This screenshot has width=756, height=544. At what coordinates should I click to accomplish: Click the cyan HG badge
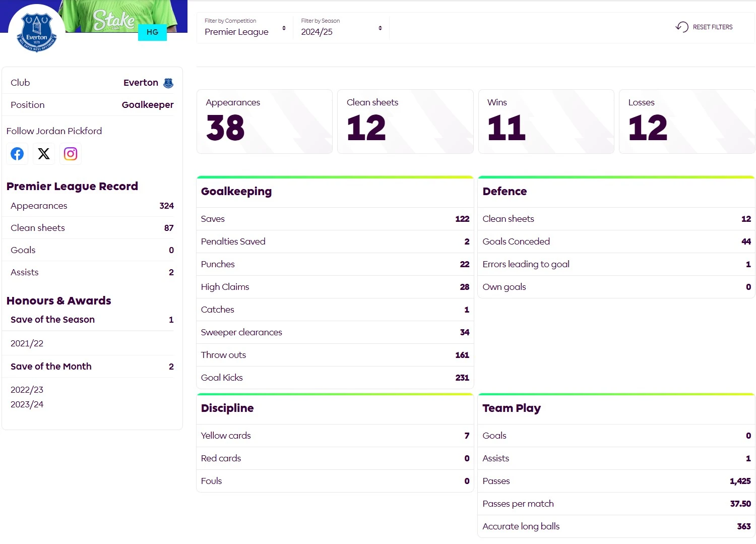[152, 32]
